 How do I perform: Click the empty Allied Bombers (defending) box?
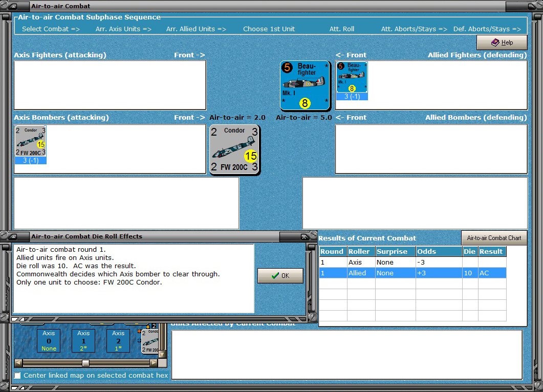[x=431, y=149]
